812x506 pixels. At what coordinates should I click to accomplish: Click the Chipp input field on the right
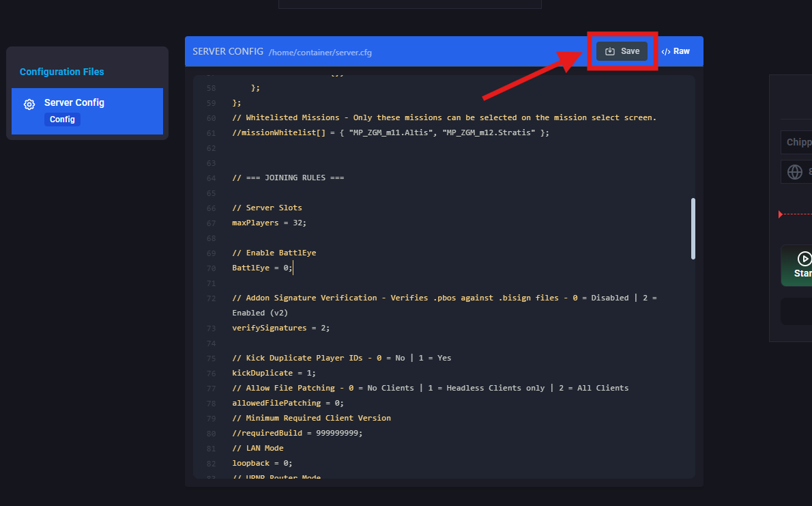pyautogui.click(x=796, y=142)
